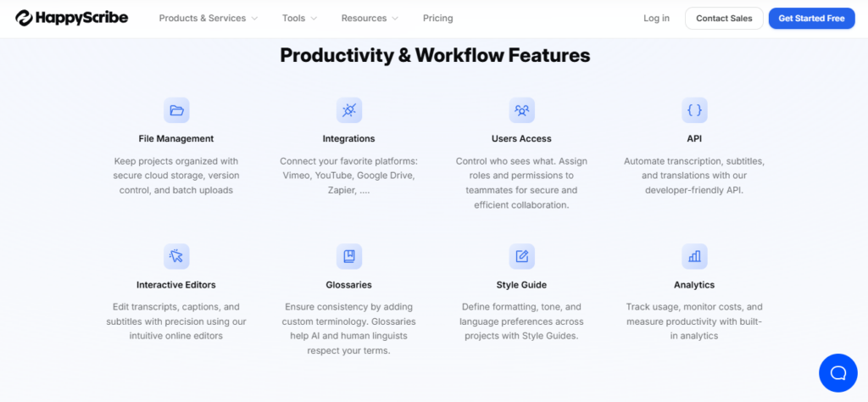The image size is (868, 402).
Task: Go to the Pricing page
Action: [437, 18]
